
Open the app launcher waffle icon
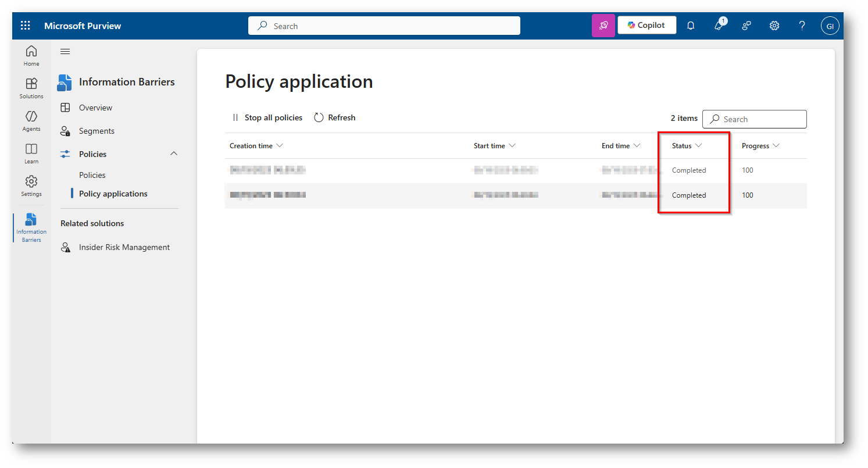26,26
